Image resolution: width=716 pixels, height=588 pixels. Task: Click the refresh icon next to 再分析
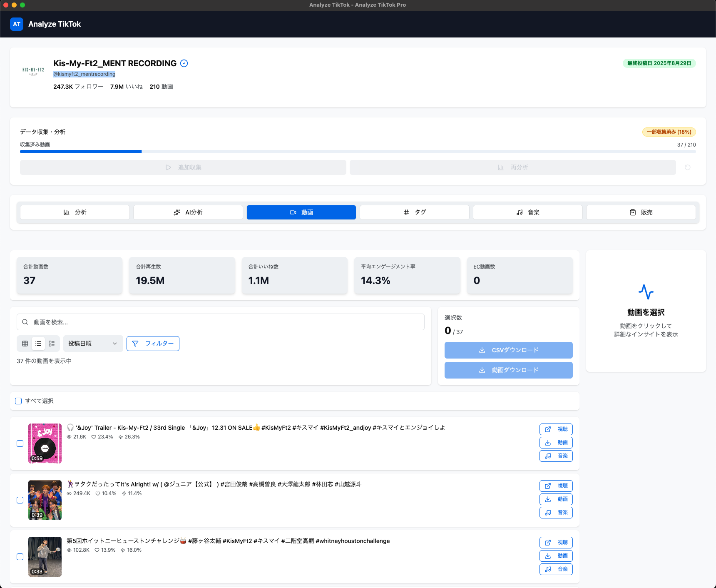[688, 167]
